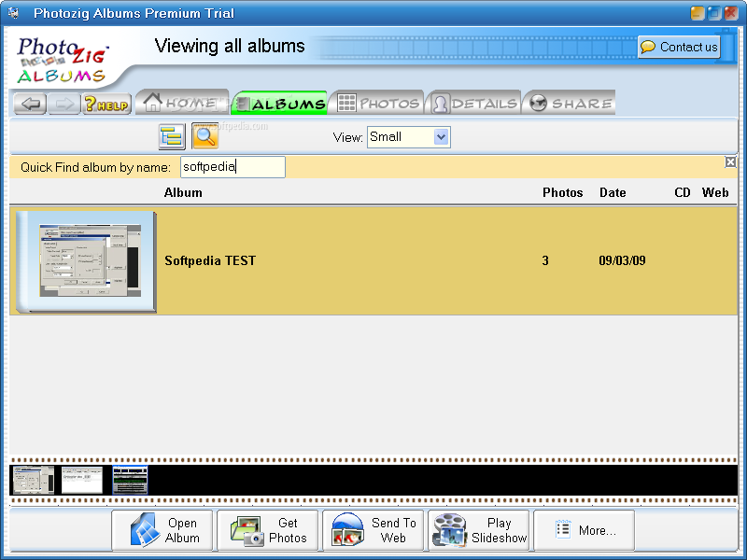The image size is (747, 560).
Task: Select the Softpedia TEST album thumbnail
Action: coord(86,261)
